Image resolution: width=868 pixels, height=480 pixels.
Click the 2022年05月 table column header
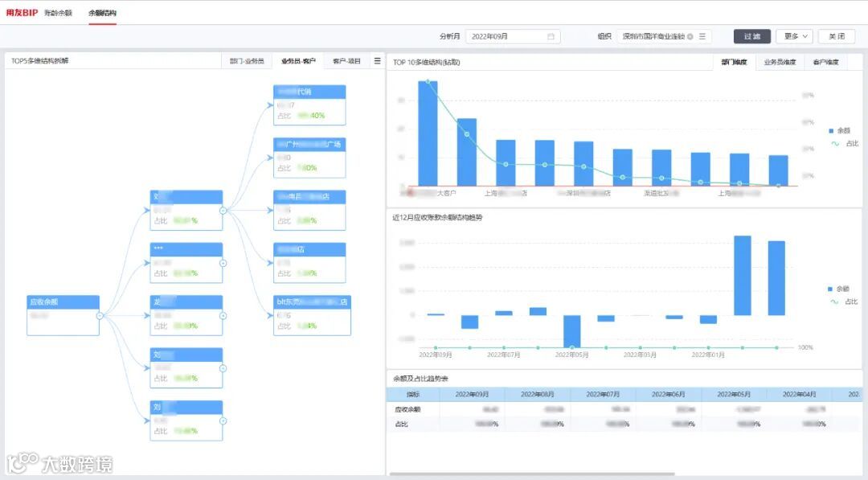(x=734, y=394)
